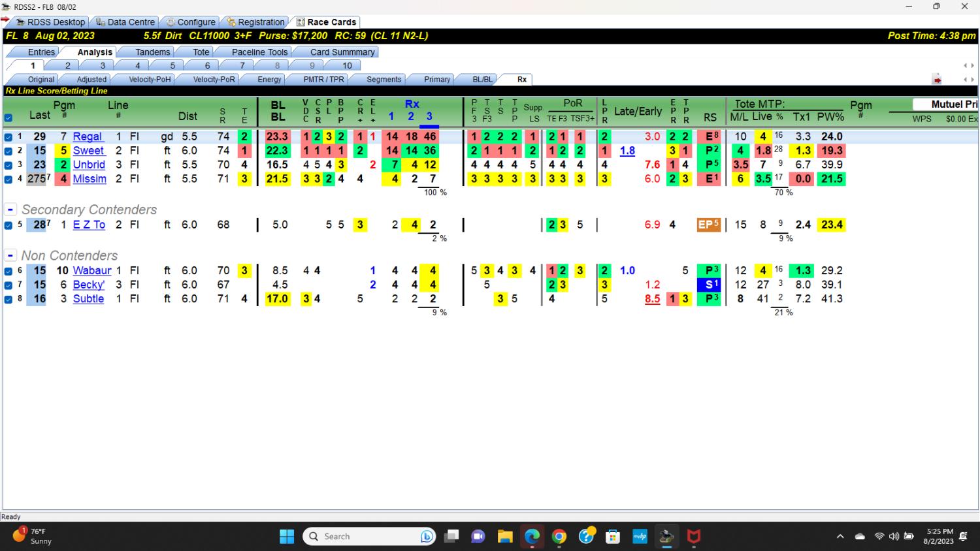Toggle the select-all checkbox in the header
The image size is (980, 551).
click(8, 118)
